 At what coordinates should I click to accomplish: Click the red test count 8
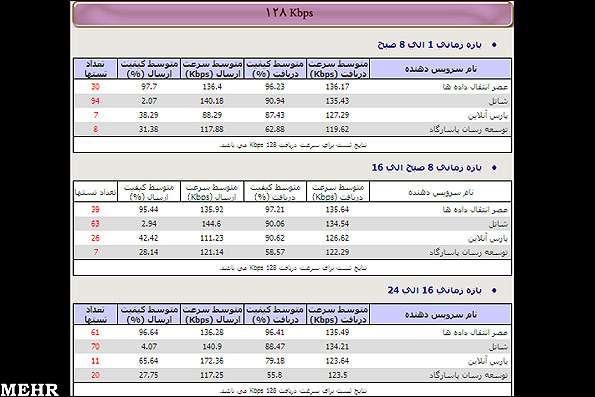96,129
